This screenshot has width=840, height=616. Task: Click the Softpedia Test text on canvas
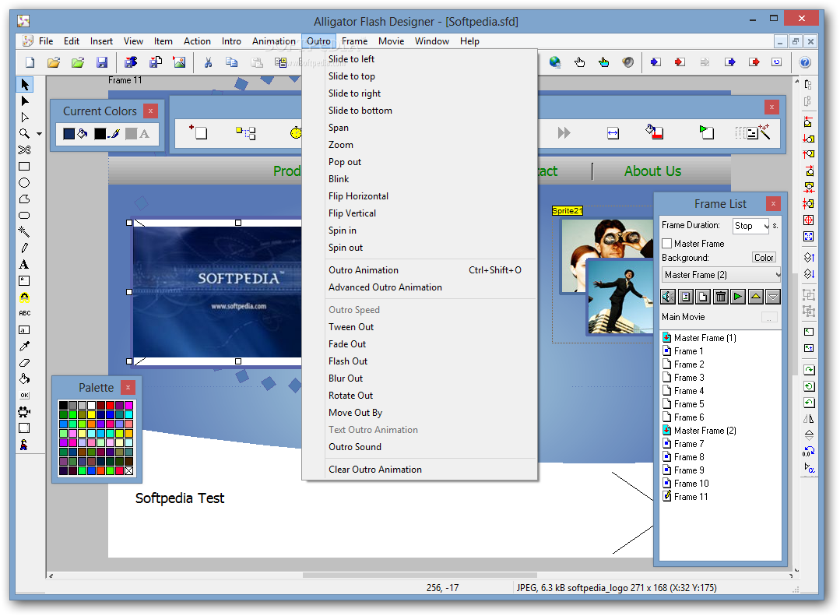tap(180, 498)
